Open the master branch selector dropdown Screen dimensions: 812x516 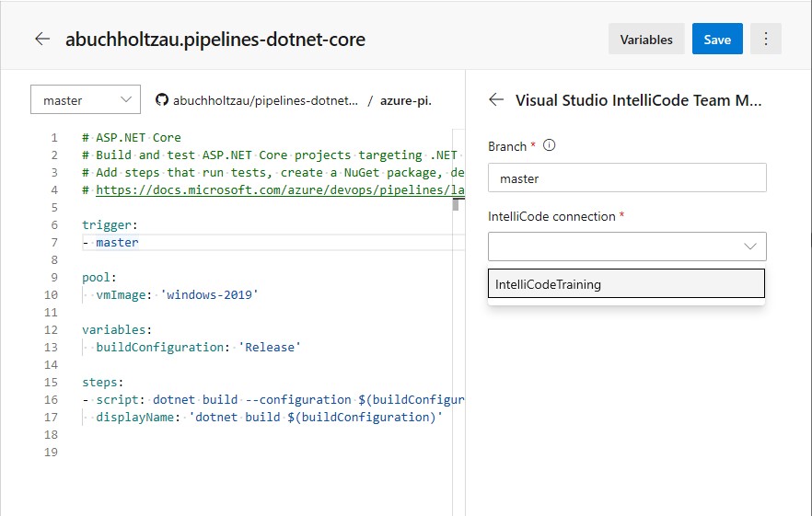86,99
